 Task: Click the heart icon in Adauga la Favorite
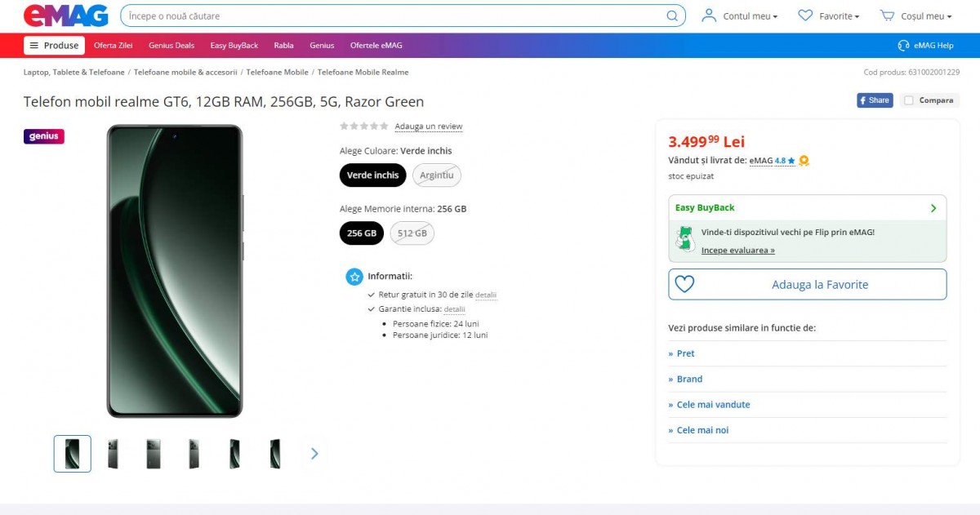(x=684, y=284)
